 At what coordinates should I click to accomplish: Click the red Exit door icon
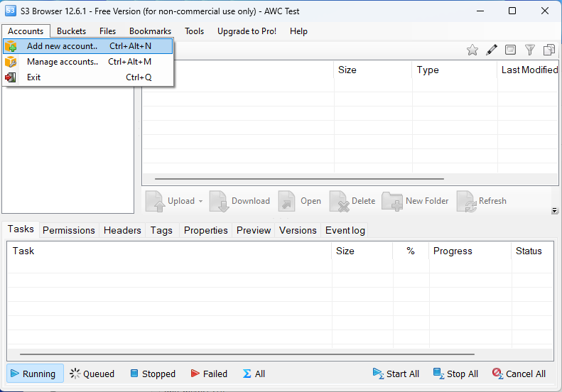pyautogui.click(x=11, y=77)
